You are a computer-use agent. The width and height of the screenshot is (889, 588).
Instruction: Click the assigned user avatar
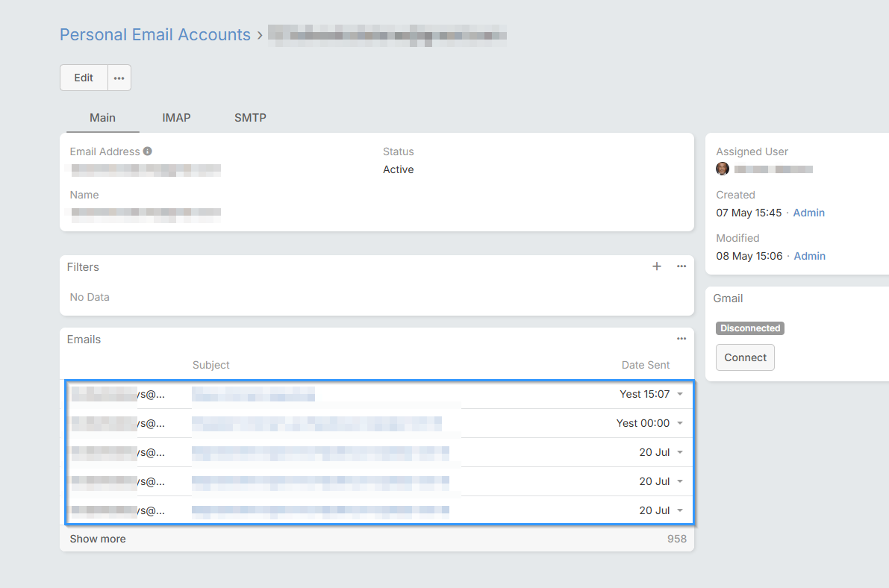pos(723,169)
